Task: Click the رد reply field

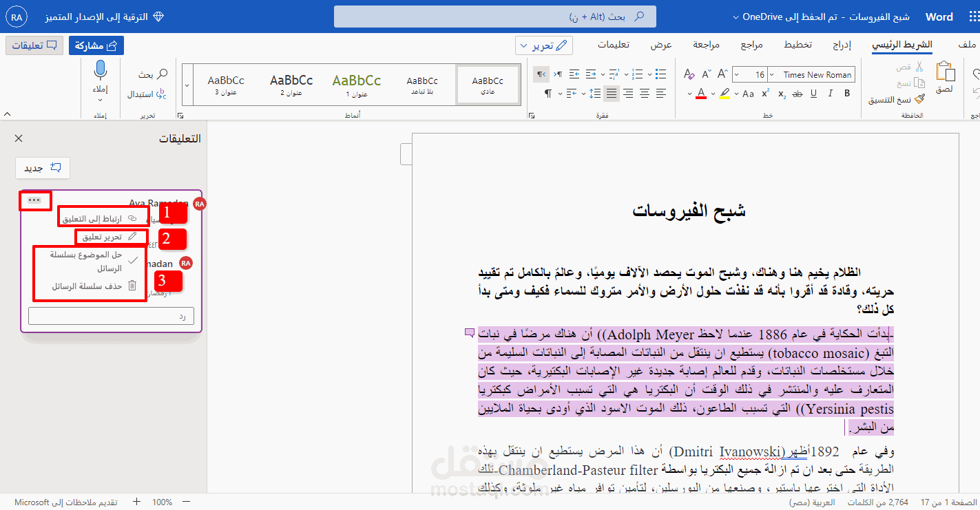Action: coord(111,316)
